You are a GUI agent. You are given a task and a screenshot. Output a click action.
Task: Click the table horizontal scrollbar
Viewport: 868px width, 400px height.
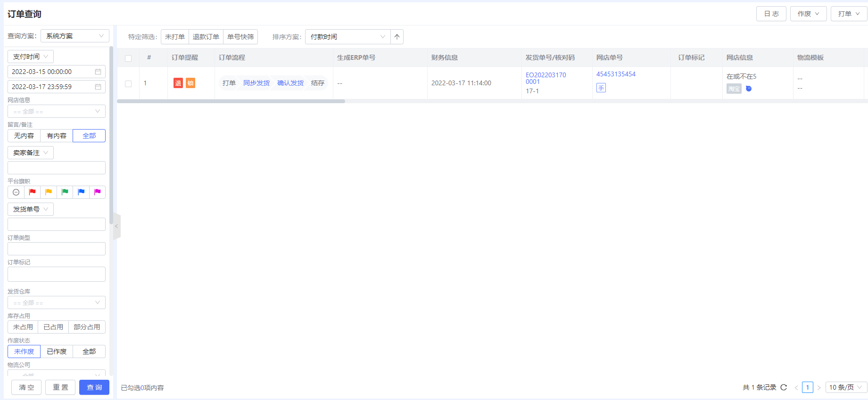pyautogui.click(x=231, y=101)
